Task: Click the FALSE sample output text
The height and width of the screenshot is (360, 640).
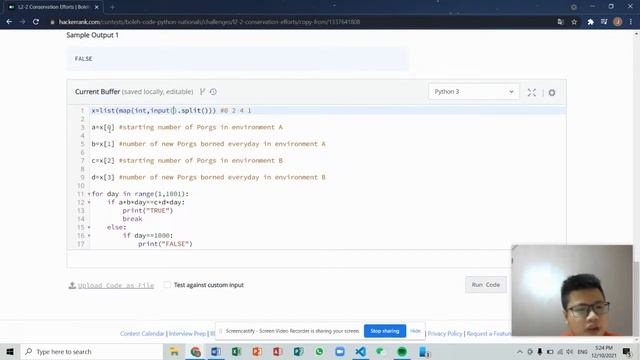Action: [84, 59]
